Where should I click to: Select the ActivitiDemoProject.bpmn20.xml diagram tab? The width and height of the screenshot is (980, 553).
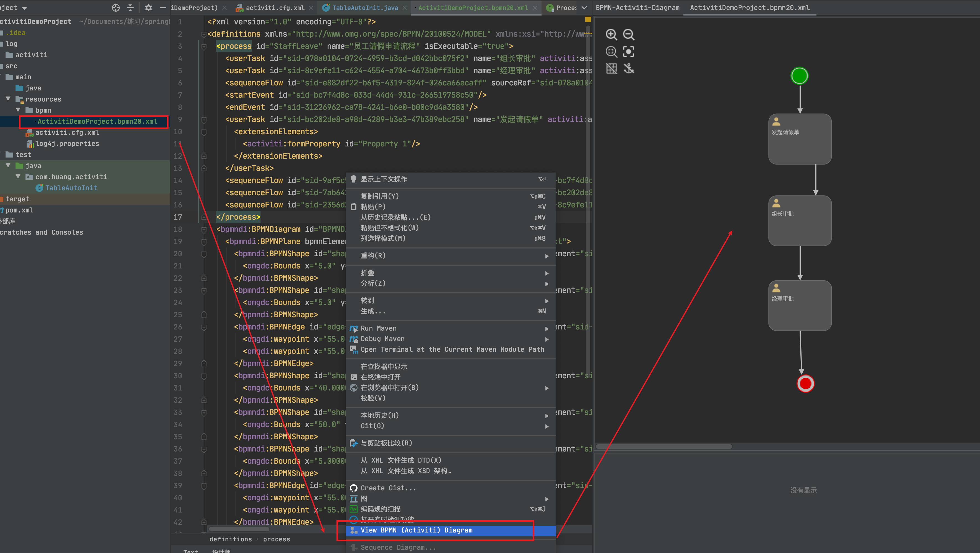click(750, 7)
